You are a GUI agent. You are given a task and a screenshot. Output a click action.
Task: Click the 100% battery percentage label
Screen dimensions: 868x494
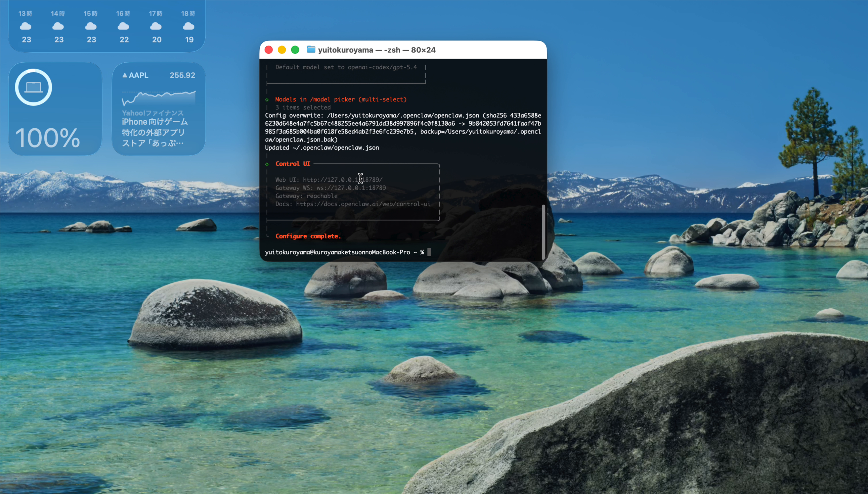[47, 137]
